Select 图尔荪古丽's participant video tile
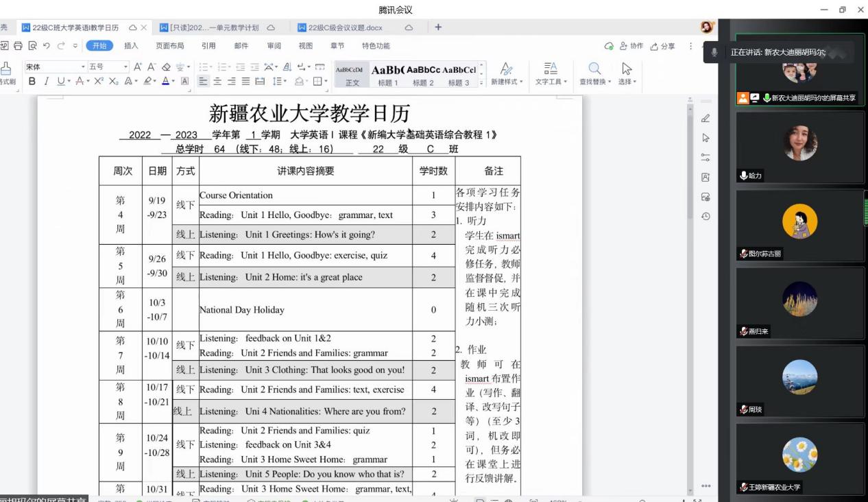 [800, 225]
